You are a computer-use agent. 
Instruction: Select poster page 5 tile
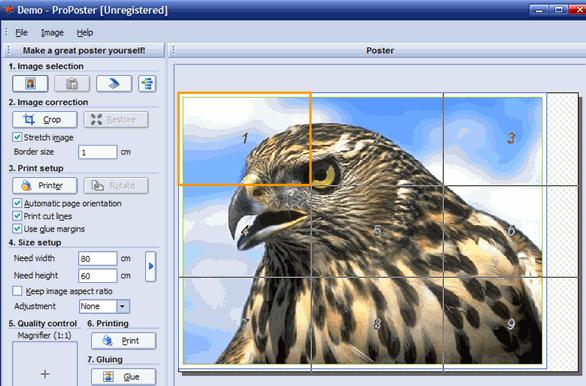[x=377, y=231]
